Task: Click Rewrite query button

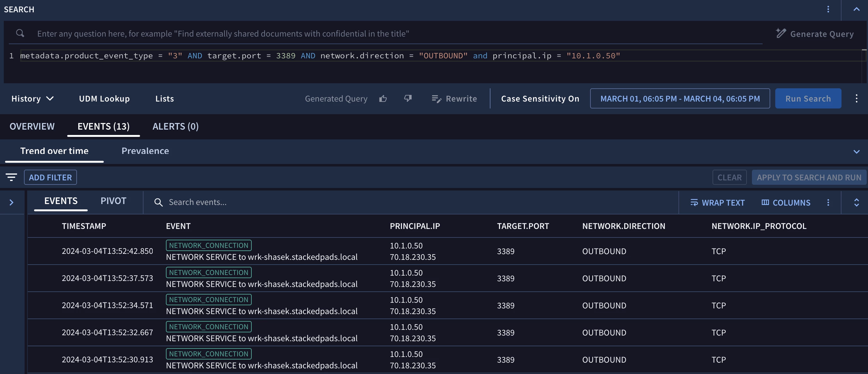Action: click(454, 98)
